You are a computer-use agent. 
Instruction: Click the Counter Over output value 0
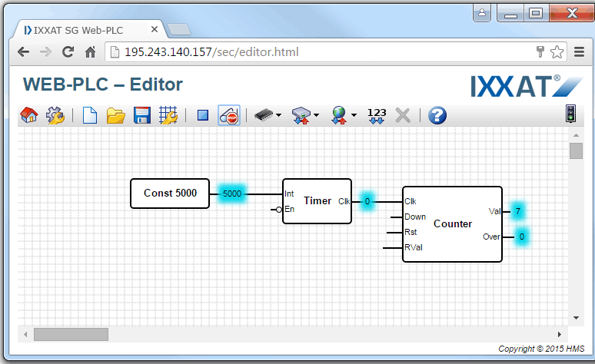click(522, 237)
